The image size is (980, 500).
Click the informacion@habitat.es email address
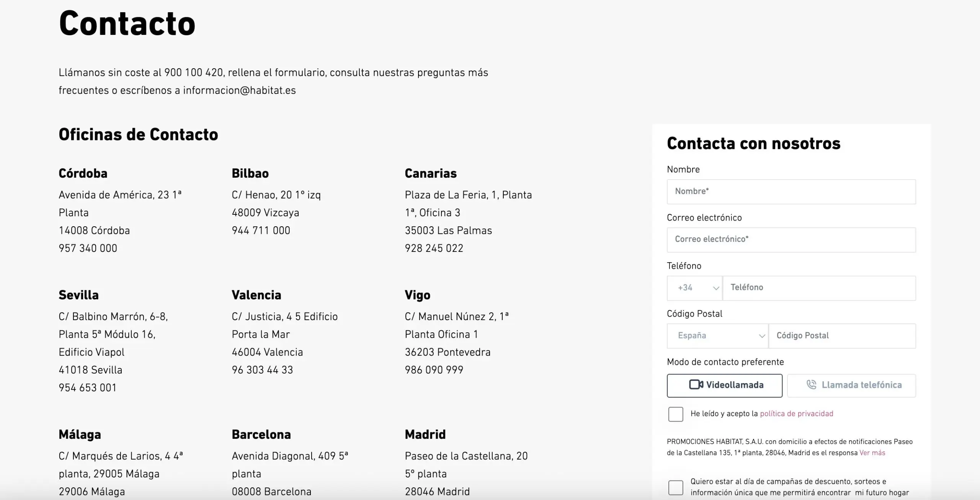tap(239, 91)
